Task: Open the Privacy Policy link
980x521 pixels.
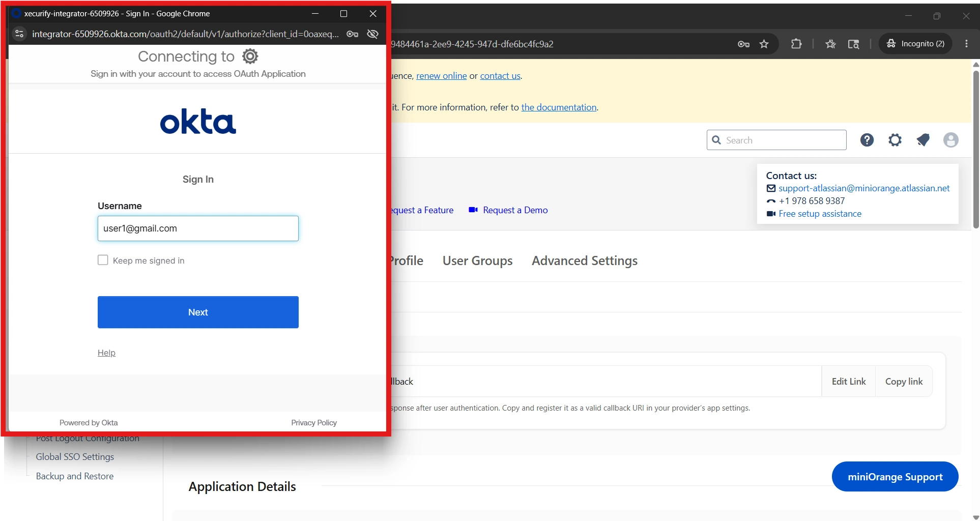Action: [x=314, y=423]
